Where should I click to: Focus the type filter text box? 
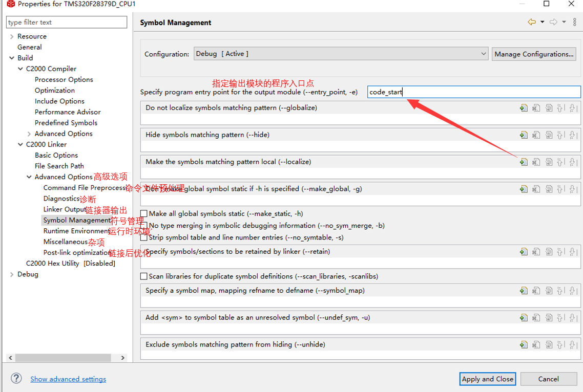click(67, 23)
